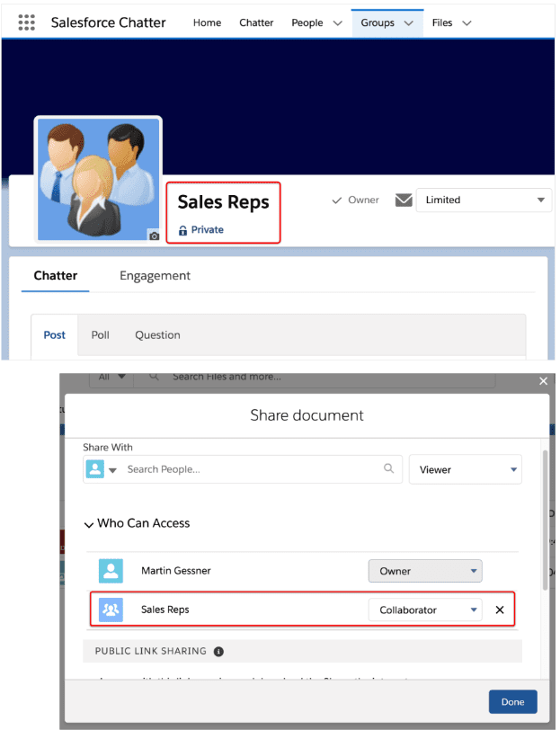Open the Question tab
The image size is (560, 730).
pos(157,335)
